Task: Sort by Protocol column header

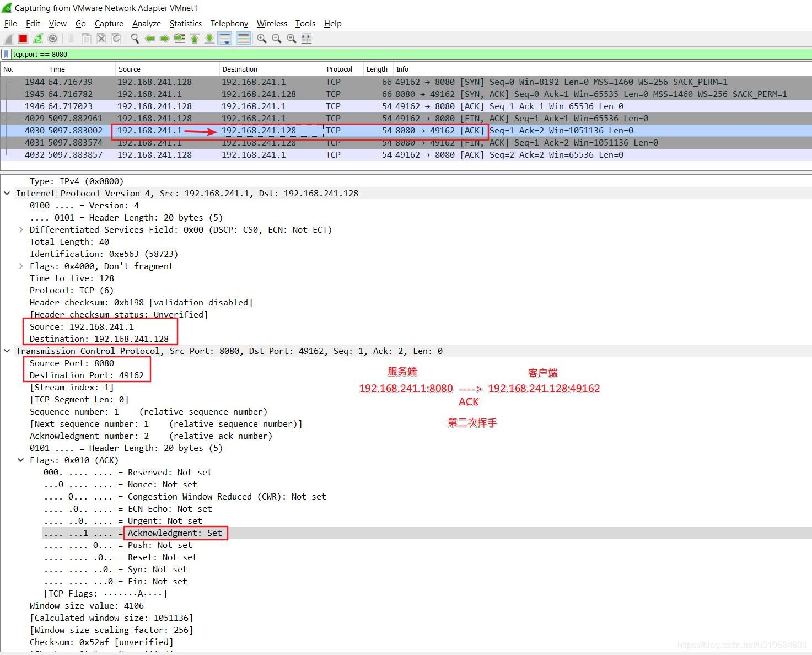Action: [343, 69]
